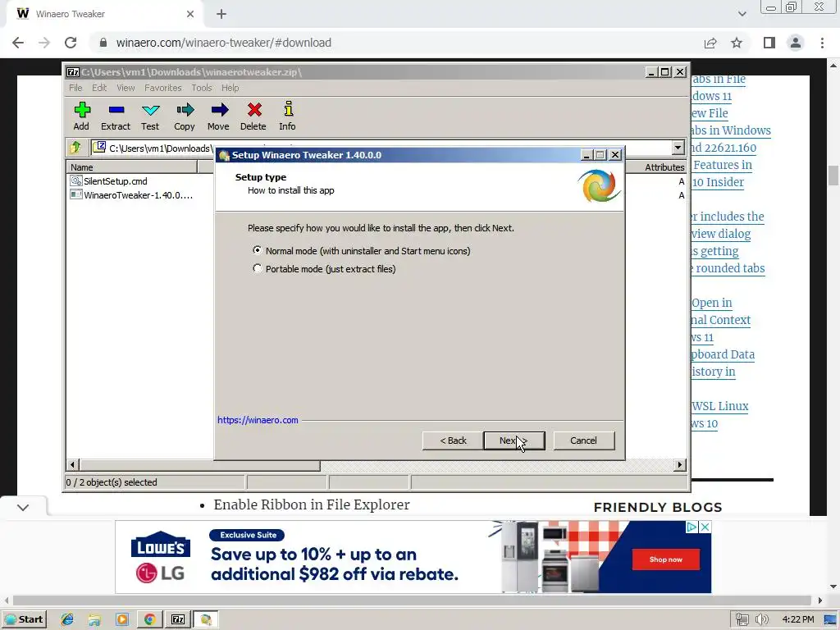Switch to Chrome in the taskbar
Viewport: 840px width, 630px height.
pyautogui.click(x=149, y=619)
